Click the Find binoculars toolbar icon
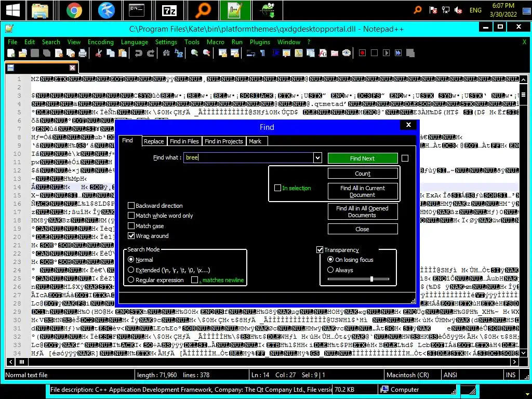This screenshot has width=532, height=399. pos(166,53)
